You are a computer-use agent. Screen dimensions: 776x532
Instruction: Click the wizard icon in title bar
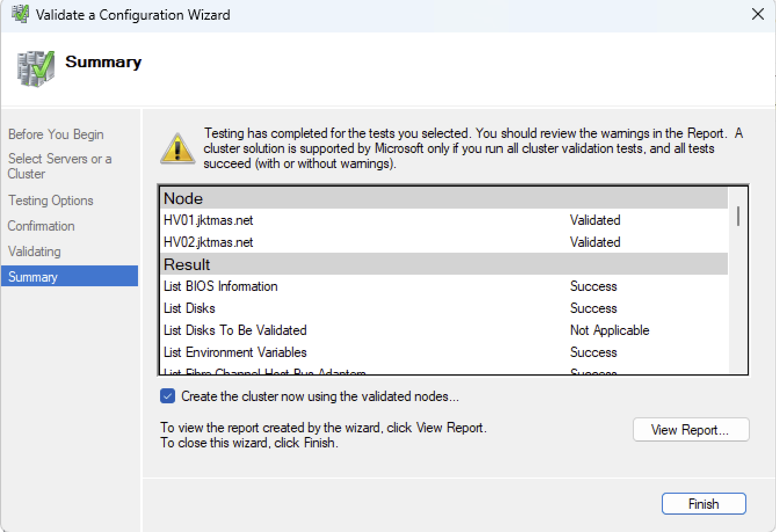click(20, 14)
